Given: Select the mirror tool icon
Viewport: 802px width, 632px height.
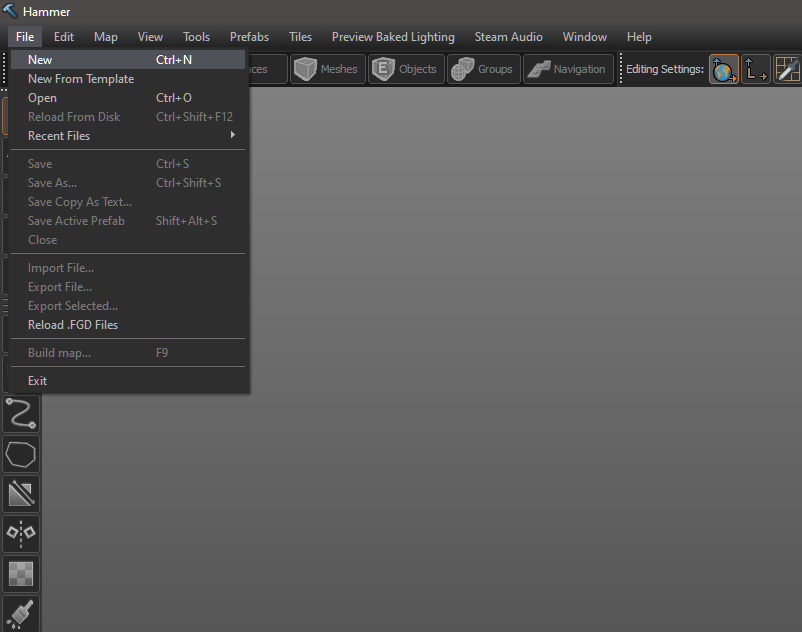Looking at the screenshot, I should tap(21, 533).
